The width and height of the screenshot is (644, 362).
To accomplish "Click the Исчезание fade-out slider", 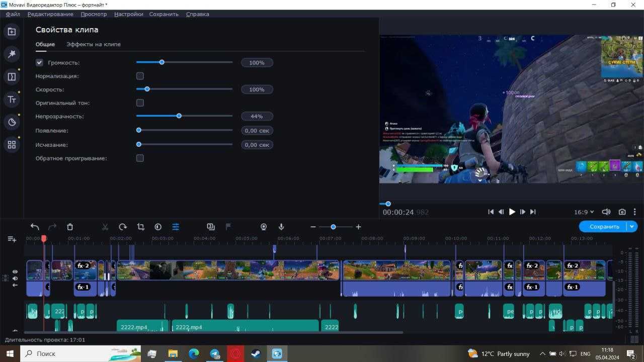I will (184, 144).
